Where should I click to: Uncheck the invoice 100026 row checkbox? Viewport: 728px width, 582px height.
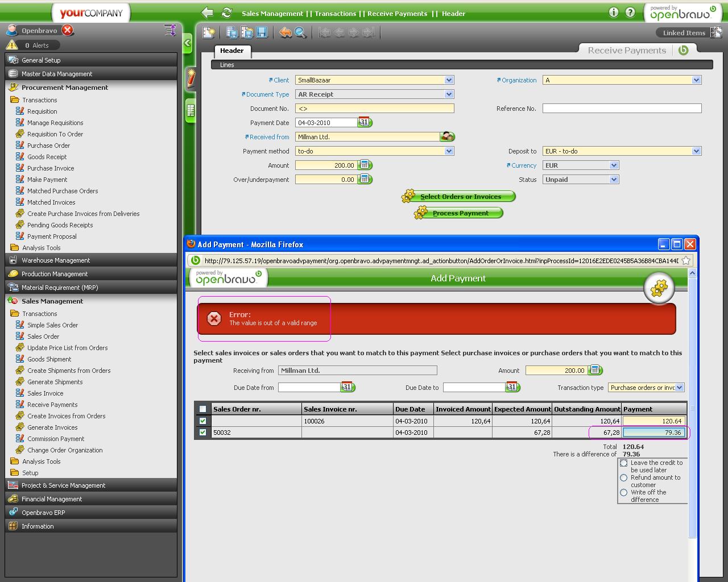click(x=203, y=421)
